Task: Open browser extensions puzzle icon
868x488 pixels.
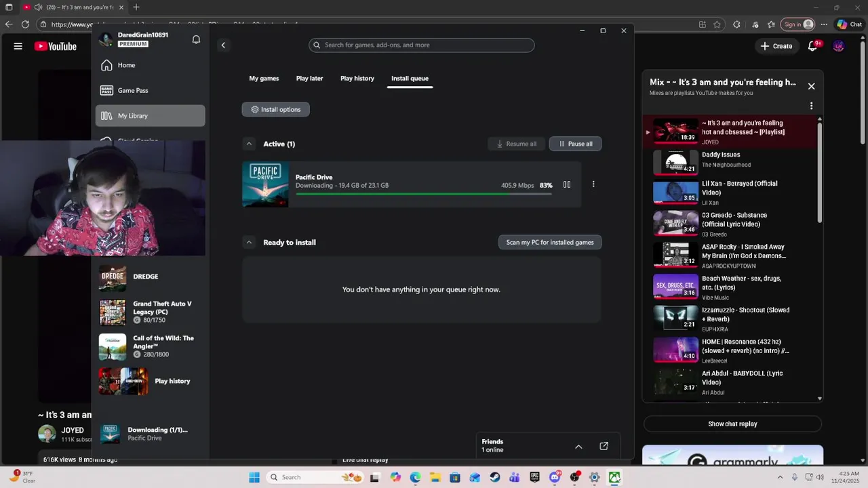Action: (x=736, y=24)
